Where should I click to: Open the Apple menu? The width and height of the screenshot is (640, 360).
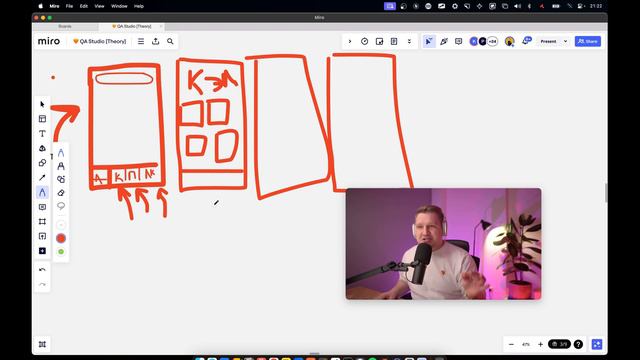click(40, 6)
